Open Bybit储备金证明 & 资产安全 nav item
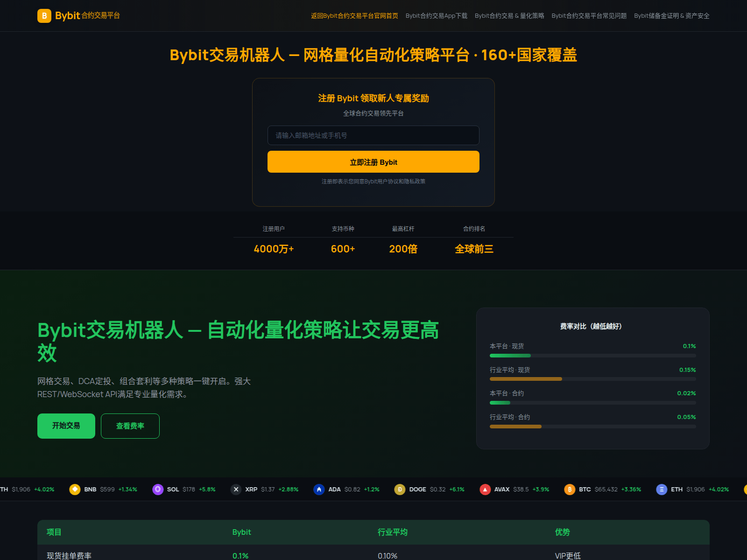Viewport: 747px width, 560px height. [672, 16]
